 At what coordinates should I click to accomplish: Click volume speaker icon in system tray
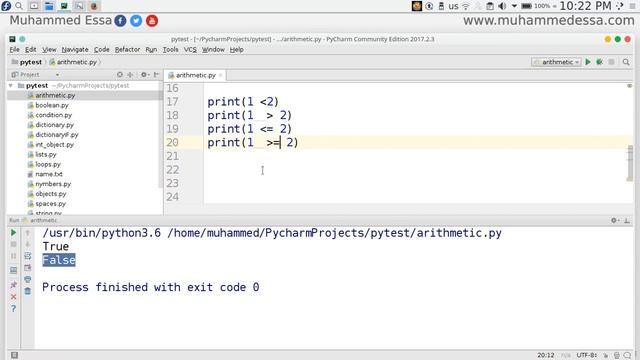coord(502,6)
